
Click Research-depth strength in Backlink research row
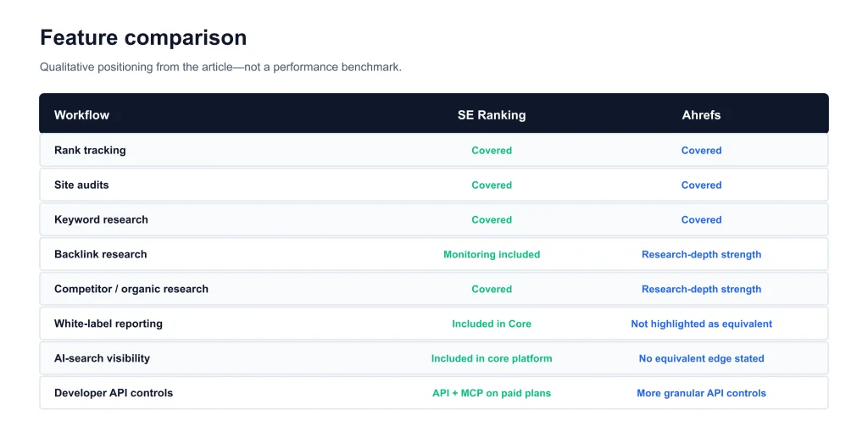[701, 254]
